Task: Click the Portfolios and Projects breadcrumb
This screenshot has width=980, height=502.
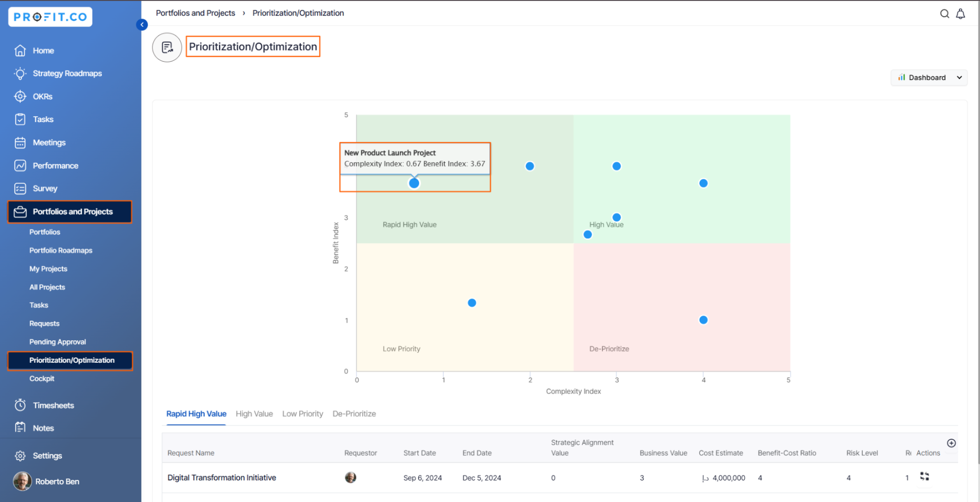Action: (195, 13)
